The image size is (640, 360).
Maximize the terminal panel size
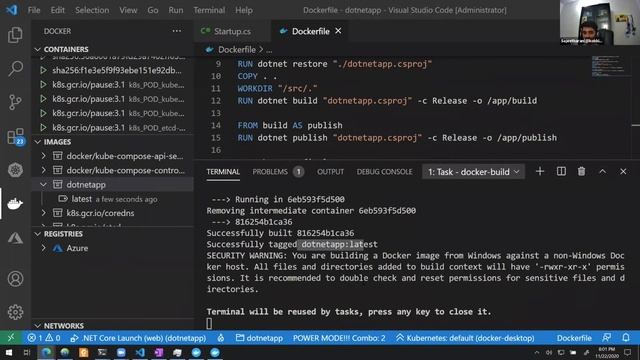(602, 171)
